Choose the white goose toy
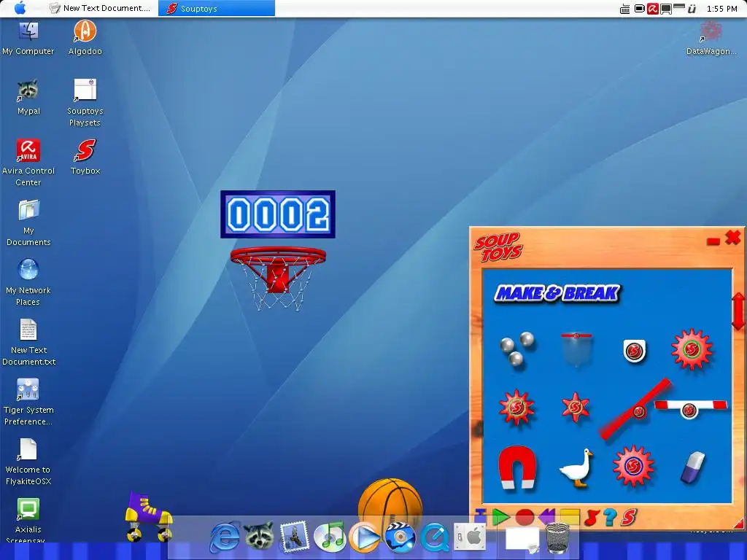Screen dimensions: 747x560 click(576, 467)
